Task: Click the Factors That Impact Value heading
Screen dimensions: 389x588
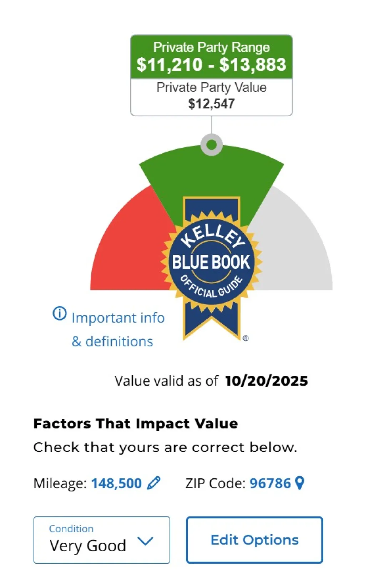Action: coord(136,424)
